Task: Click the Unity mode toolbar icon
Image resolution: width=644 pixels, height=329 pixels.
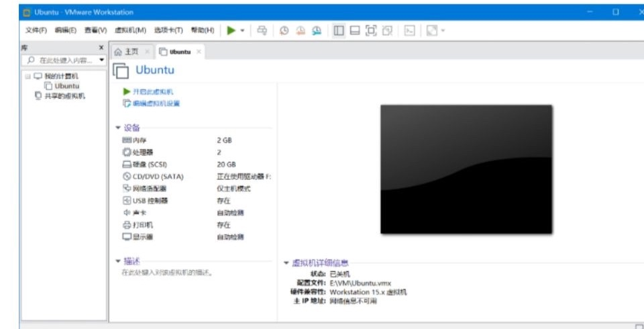Action: (x=387, y=30)
